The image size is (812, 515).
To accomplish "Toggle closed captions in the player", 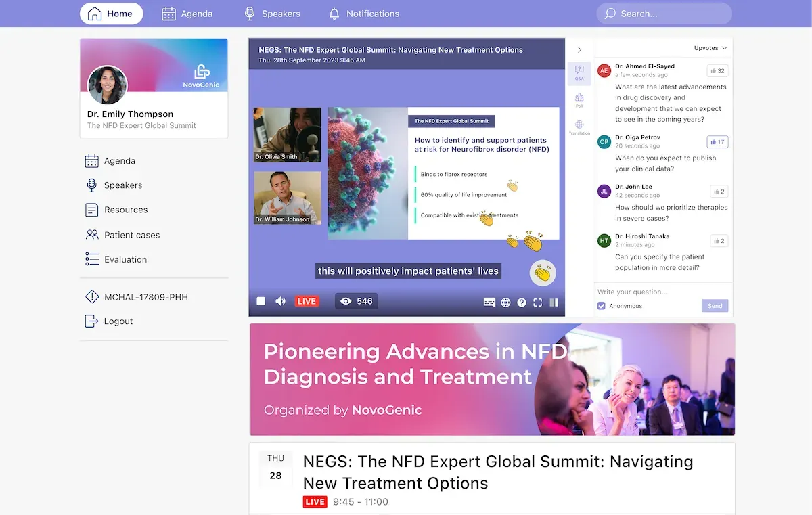I will point(490,303).
